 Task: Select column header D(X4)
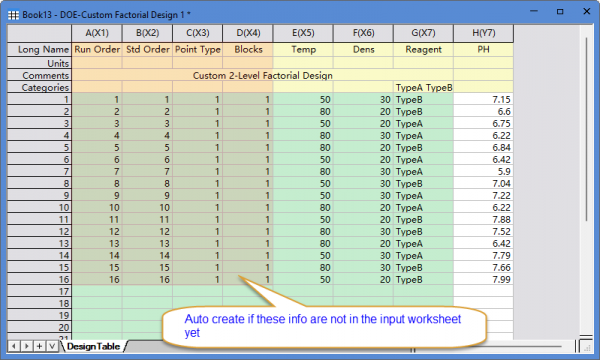point(248,33)
